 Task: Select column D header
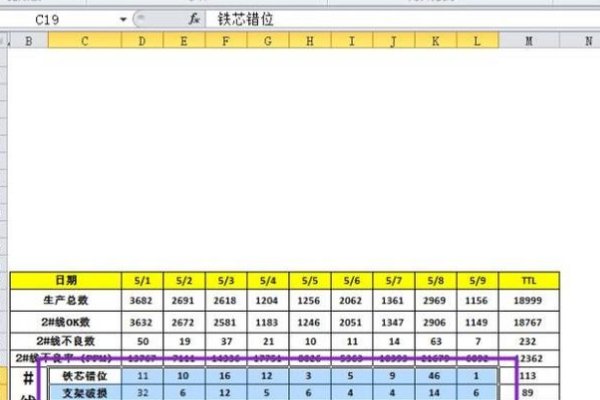click(142, 41)
